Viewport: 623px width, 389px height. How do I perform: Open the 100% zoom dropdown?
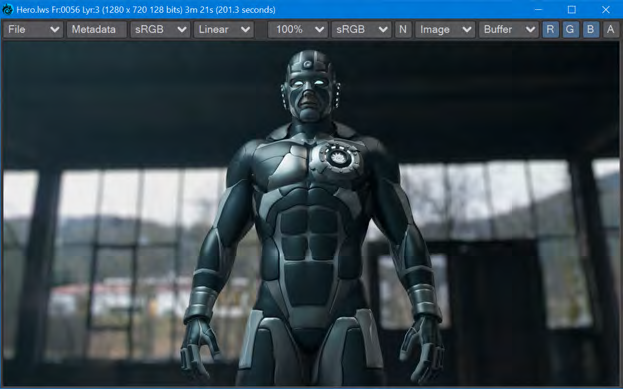[x=298, y=29]
